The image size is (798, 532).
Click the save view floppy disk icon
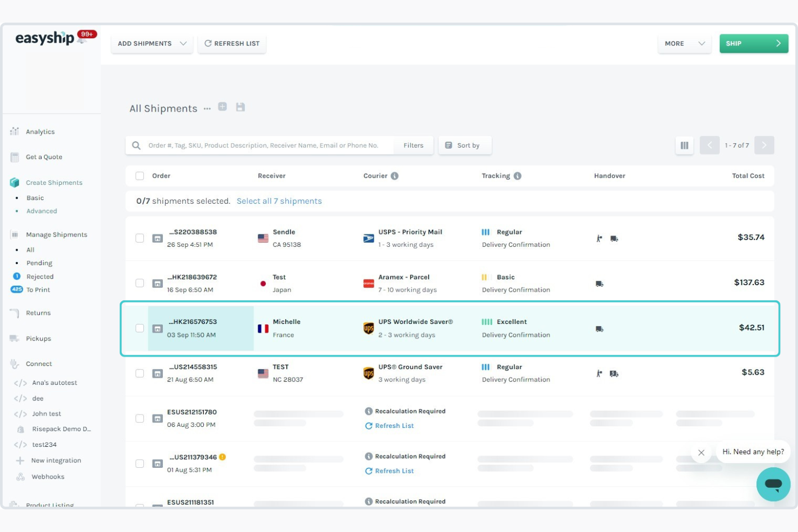pos(240,107)
